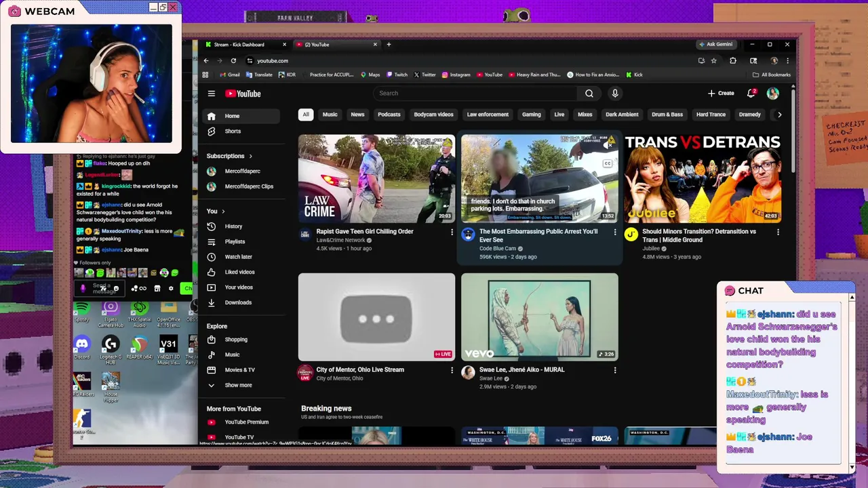Open the emoji picker in Kick chat
Viewport: 868px width, 488px height.
(116, 289)
